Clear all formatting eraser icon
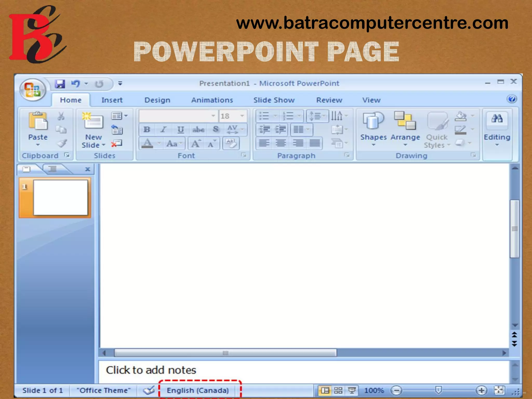 point(231,143)
